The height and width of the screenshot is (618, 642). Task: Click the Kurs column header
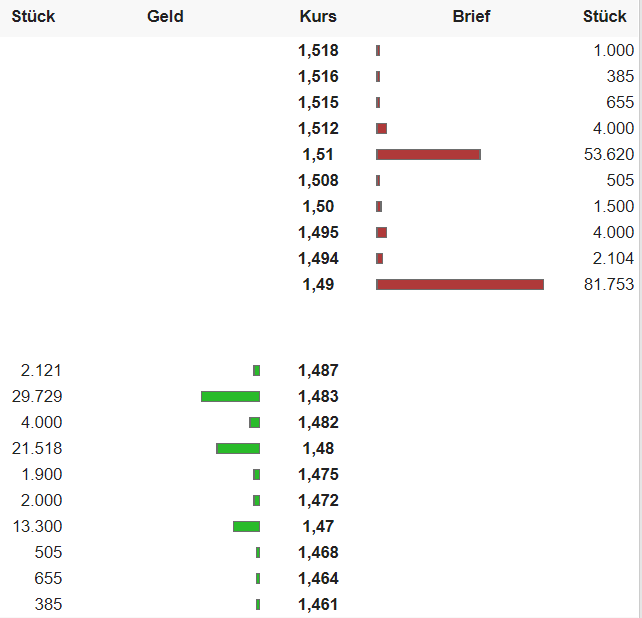pyautogui.click(x=318, y=17)
